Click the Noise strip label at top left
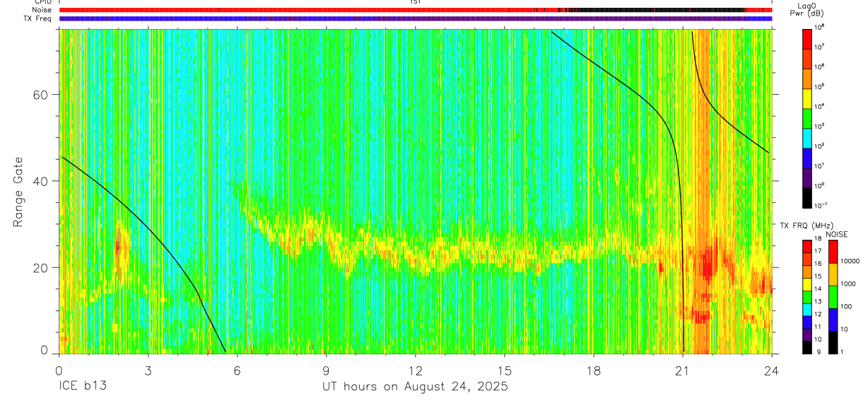 [x=42, y=10]
